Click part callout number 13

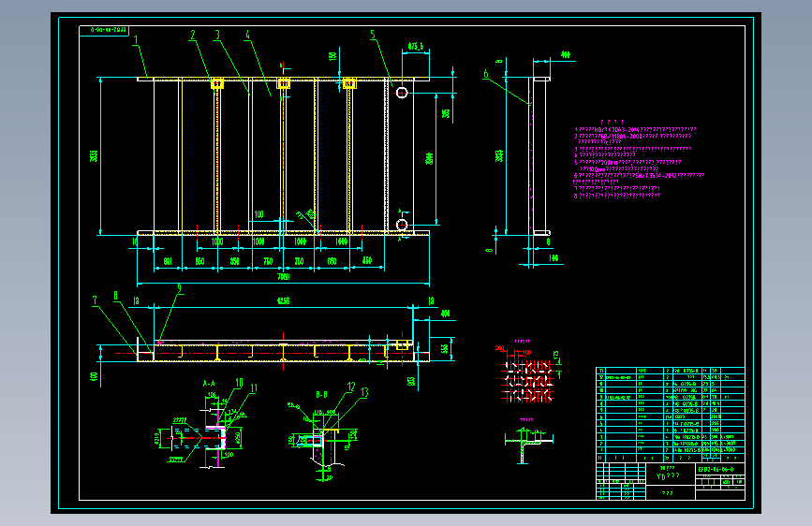coord(364,392)
